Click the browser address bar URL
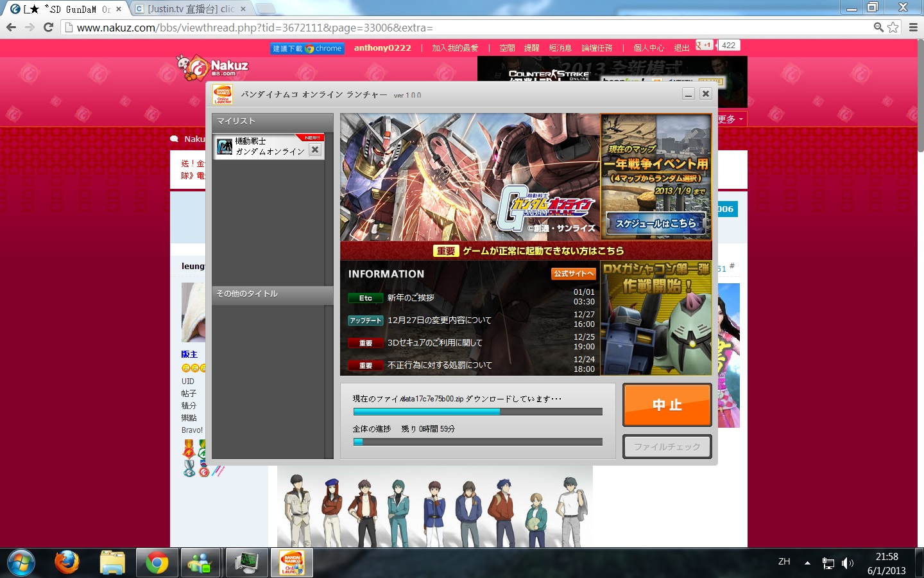Viewport: 924px width, 578px height. pyautogui.click(x=255, y=28)
